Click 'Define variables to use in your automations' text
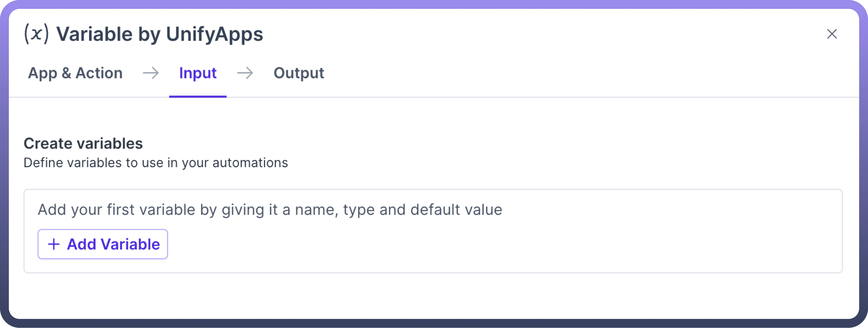Screen dimensions: 868x328 [156, 163]
